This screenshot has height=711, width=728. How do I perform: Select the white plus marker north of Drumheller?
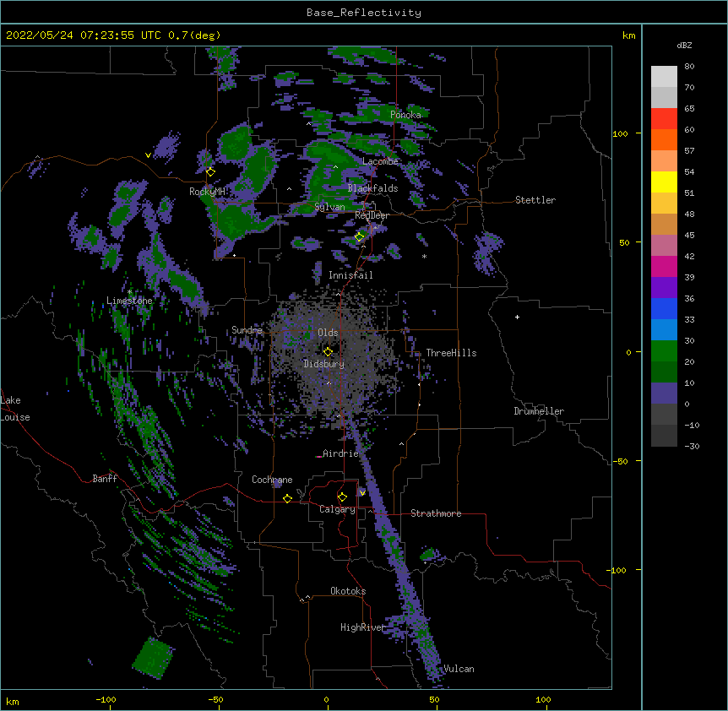517,317
